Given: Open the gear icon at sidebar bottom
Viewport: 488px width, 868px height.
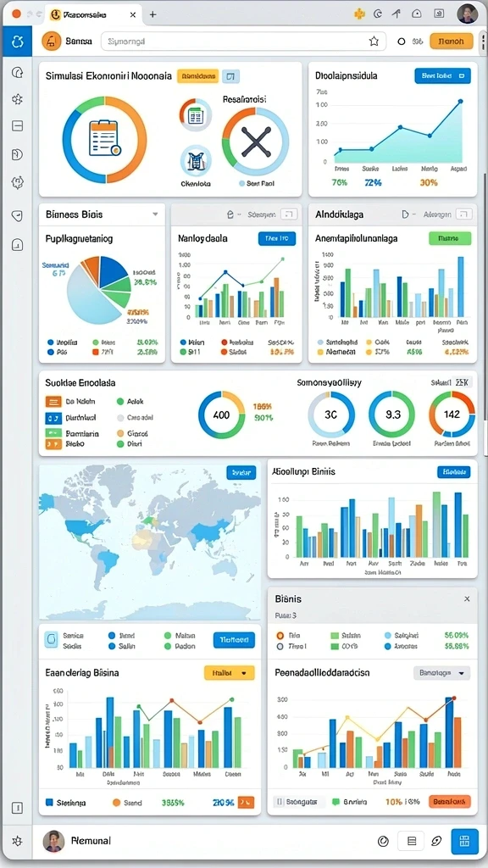Looking at the screenshot, I should click(17, 841).
